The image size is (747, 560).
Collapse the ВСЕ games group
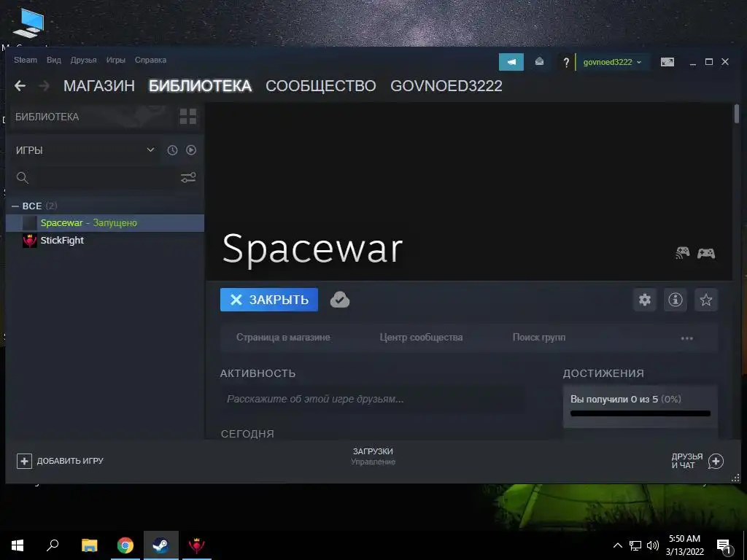click(16, 206)
